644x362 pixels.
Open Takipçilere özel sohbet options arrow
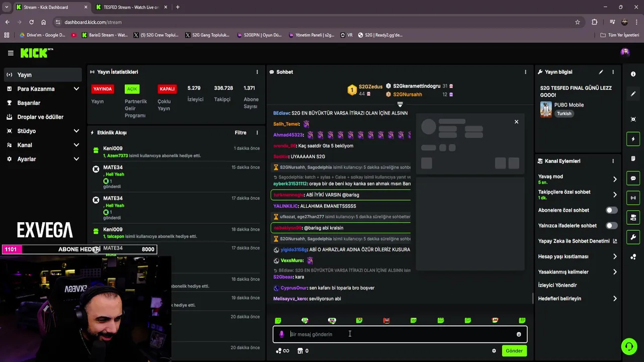pyautogui.click(x=615, y=195)
